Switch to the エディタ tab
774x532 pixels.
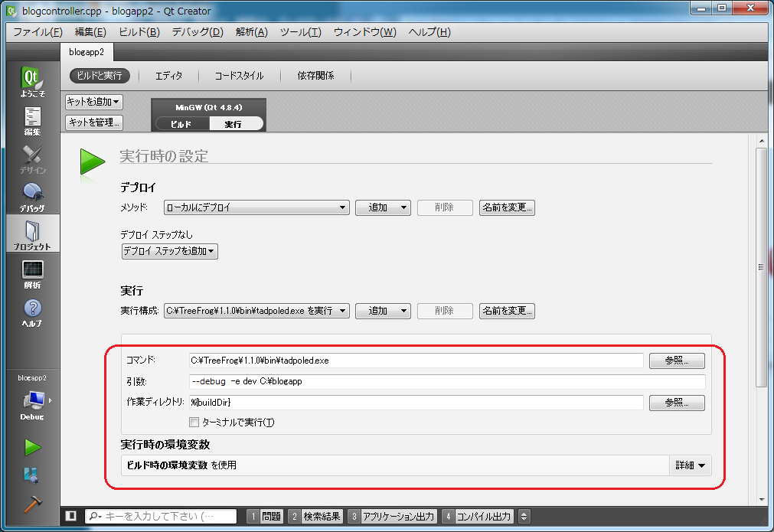pyautogui.click(x=169, y=76)
